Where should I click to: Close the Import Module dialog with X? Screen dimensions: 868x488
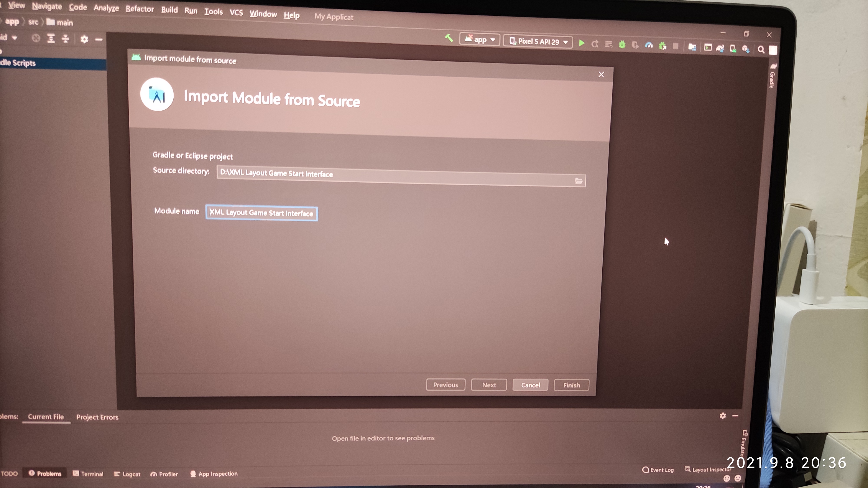[601, 74]
